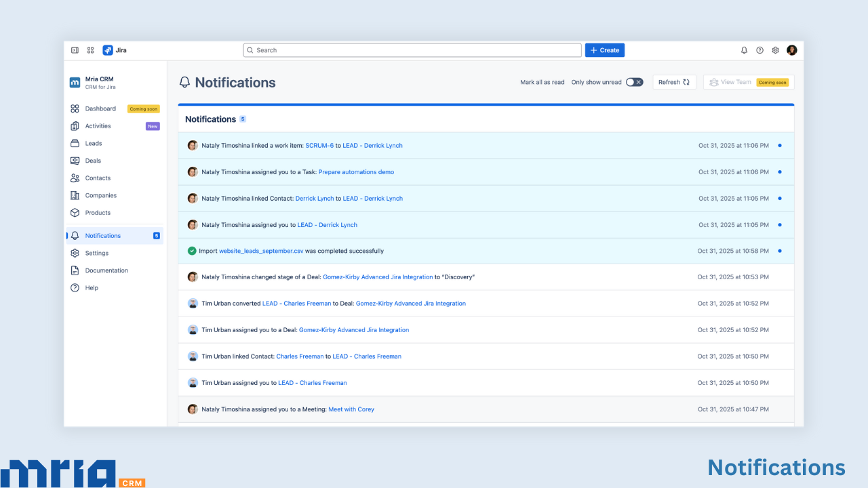
Task: Open the app switcher grid icon
Action: pyautogui.click(x=91, y=50)
